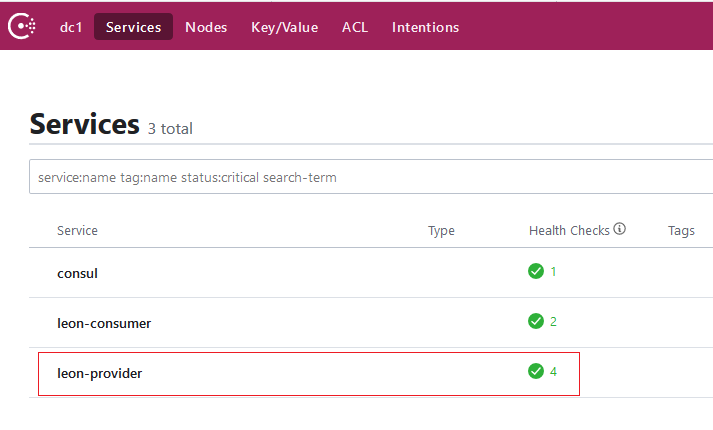The image size is (713, 430).
Task: Select the ACL tab
Action: [x=355, y=27]
